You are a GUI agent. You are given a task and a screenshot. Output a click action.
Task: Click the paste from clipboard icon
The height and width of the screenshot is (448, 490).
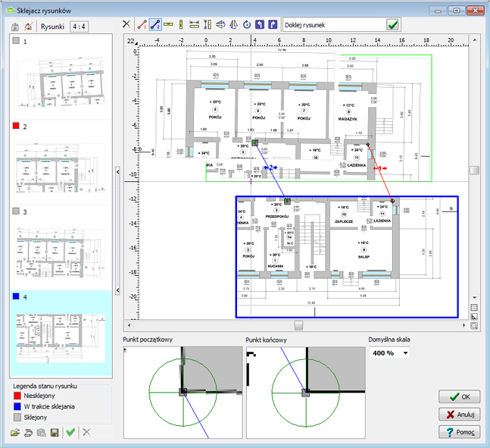41,433
